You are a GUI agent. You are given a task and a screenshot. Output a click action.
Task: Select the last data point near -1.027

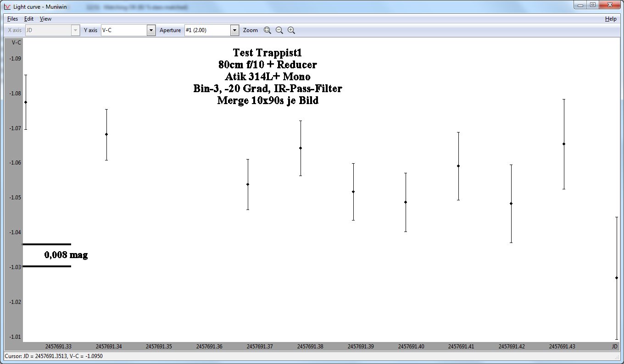tap(616, 278)
